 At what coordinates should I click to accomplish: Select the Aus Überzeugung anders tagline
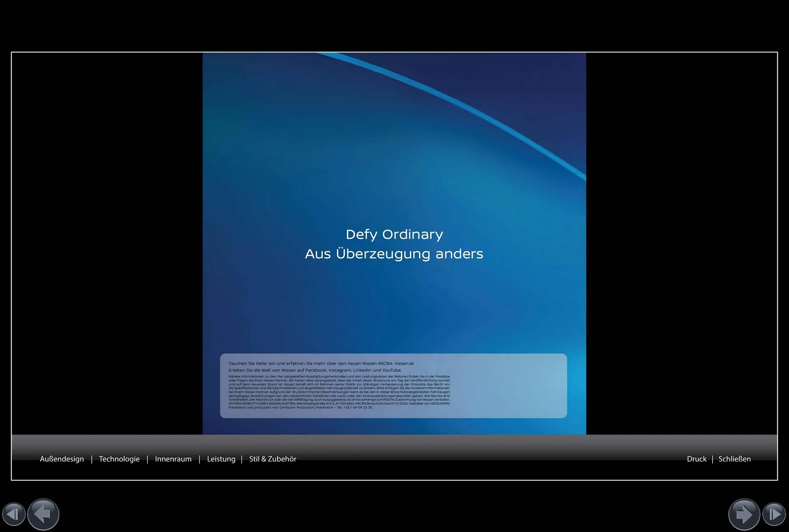(x=394, y=254)
